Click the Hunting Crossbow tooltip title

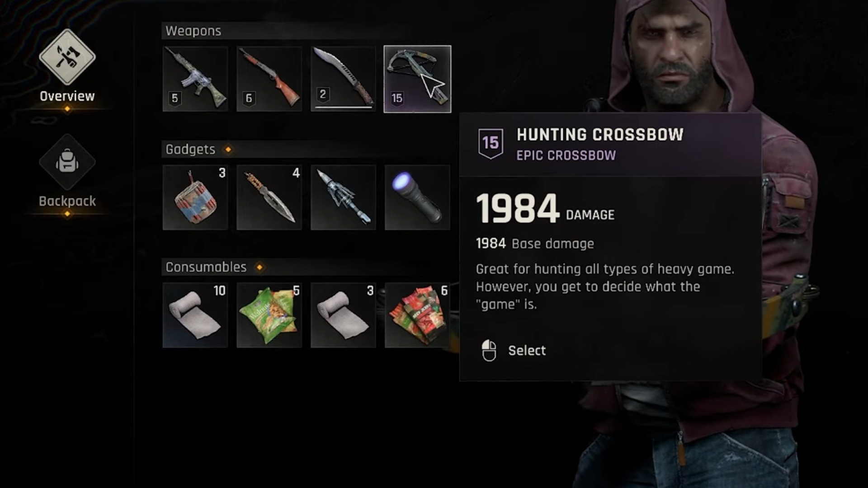600,135
